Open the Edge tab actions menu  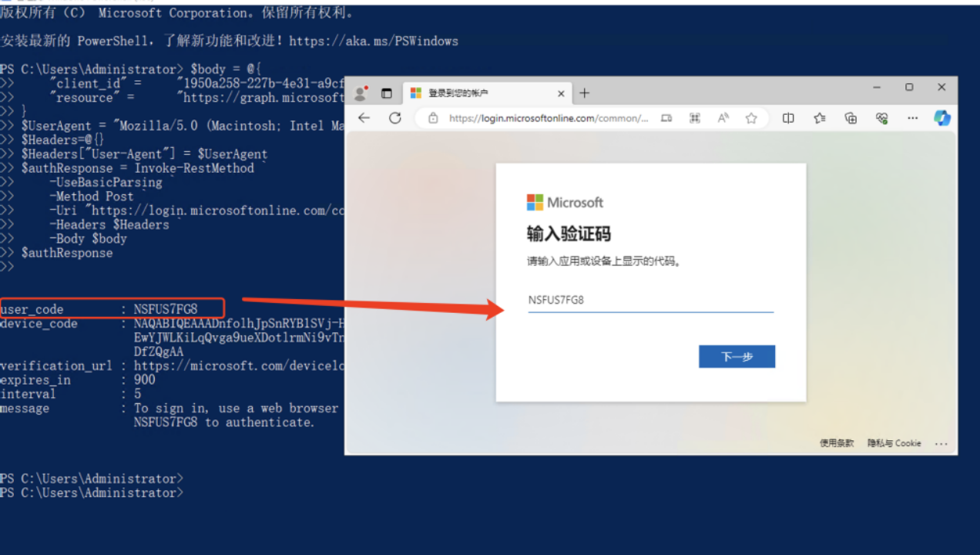click(x=387, y=93)
